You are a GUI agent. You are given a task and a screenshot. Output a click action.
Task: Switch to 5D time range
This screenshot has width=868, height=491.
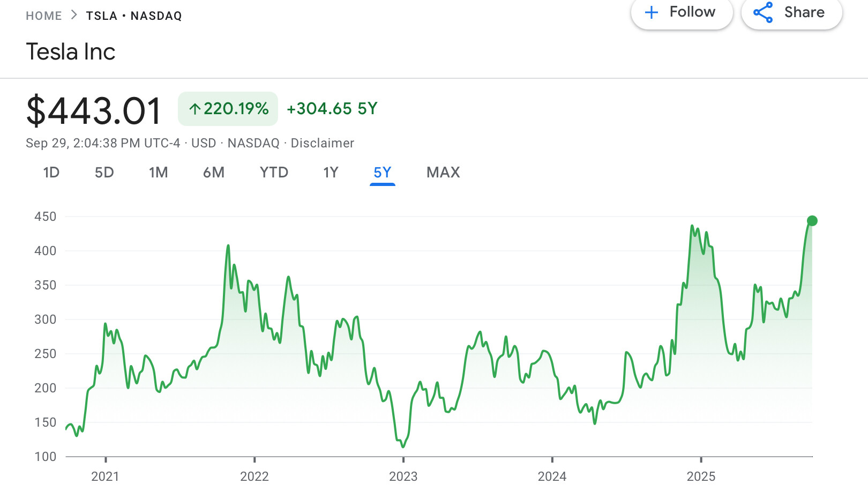104,173
